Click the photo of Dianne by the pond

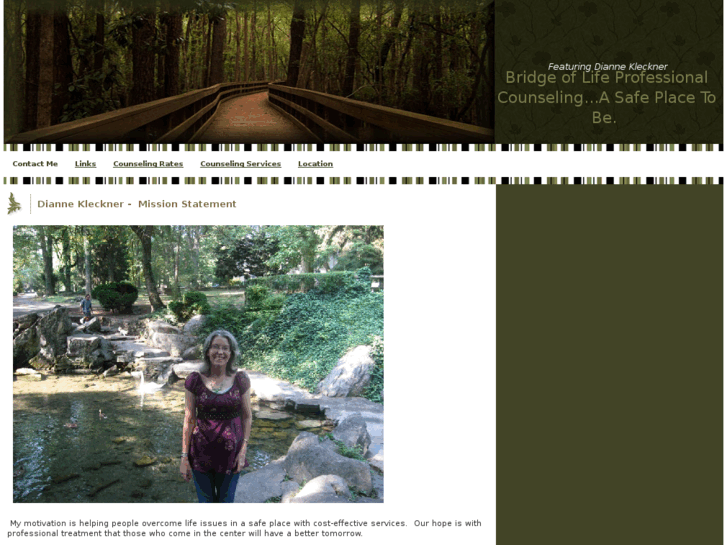click(198, 364)
